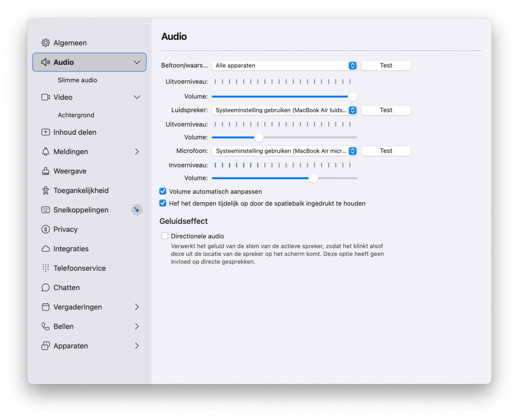Collapse the Audio section chevron

coord(137,62)
